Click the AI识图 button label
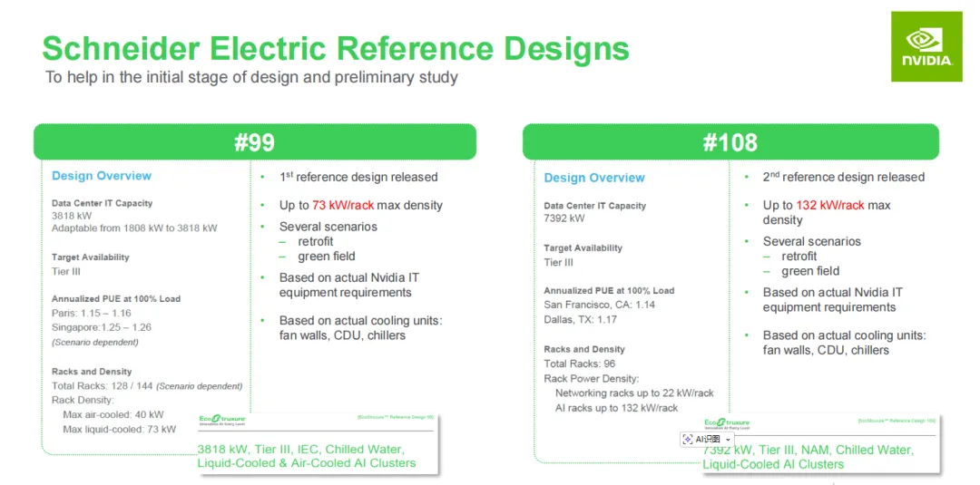 [x=708, y=440]
